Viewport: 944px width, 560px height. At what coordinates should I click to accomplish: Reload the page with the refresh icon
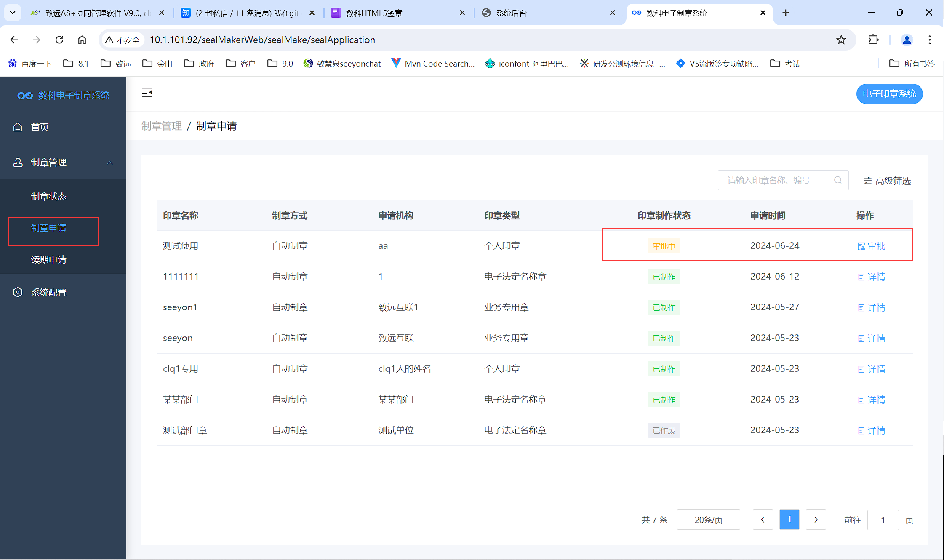59,40
